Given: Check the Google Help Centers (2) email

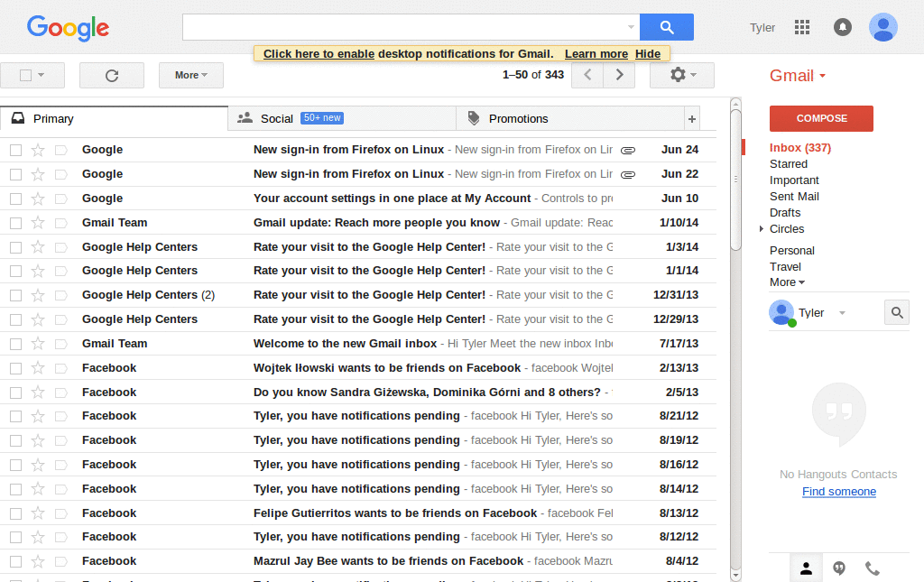Looking at the screenshot, I should click(x=16, y=295).
